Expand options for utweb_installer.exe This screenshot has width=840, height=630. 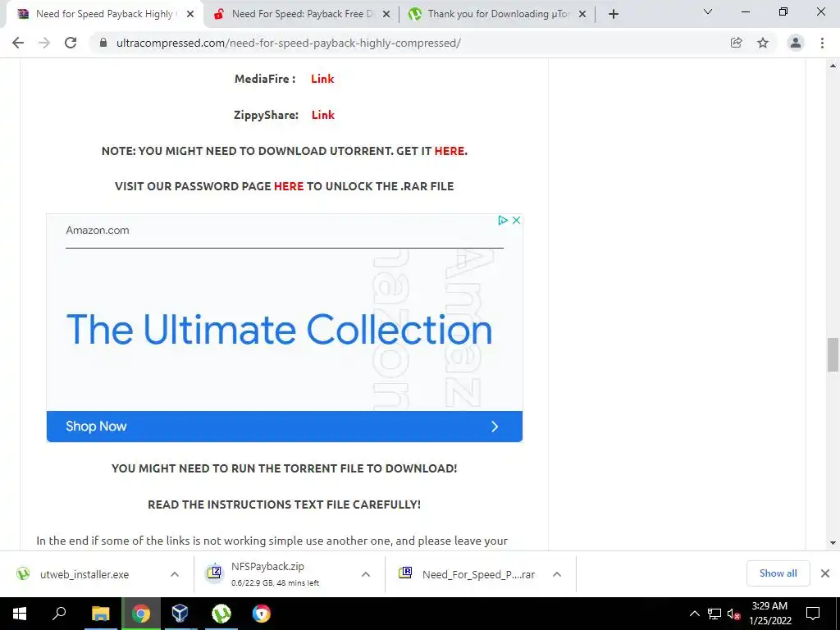(x=175, y=574)
